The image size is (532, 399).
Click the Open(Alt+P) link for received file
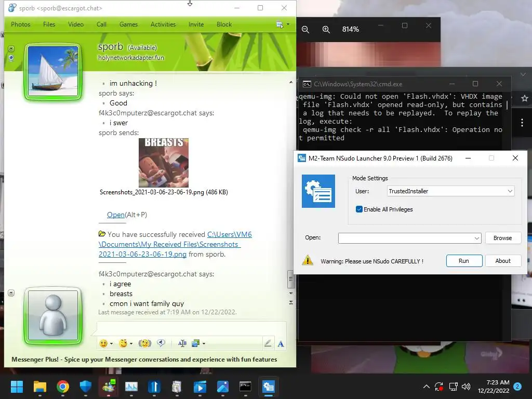(x=116, y=215)
